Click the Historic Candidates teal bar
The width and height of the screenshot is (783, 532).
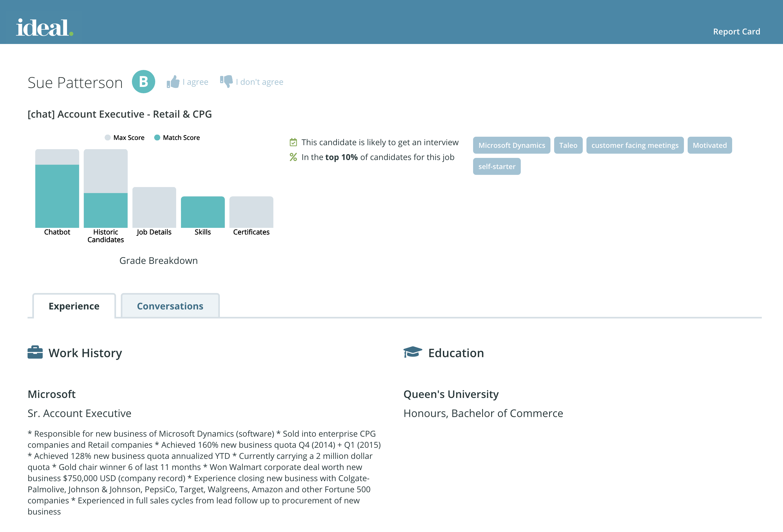(x=106, y=210)
